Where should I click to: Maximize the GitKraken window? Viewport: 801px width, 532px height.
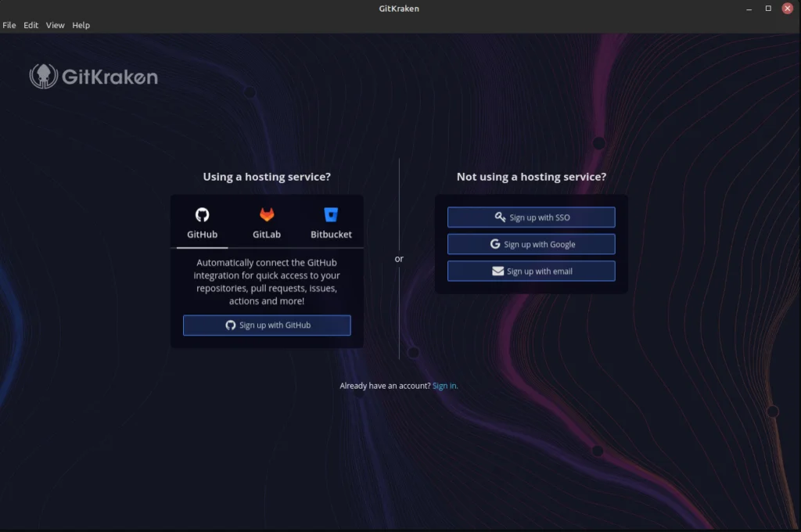768,9
